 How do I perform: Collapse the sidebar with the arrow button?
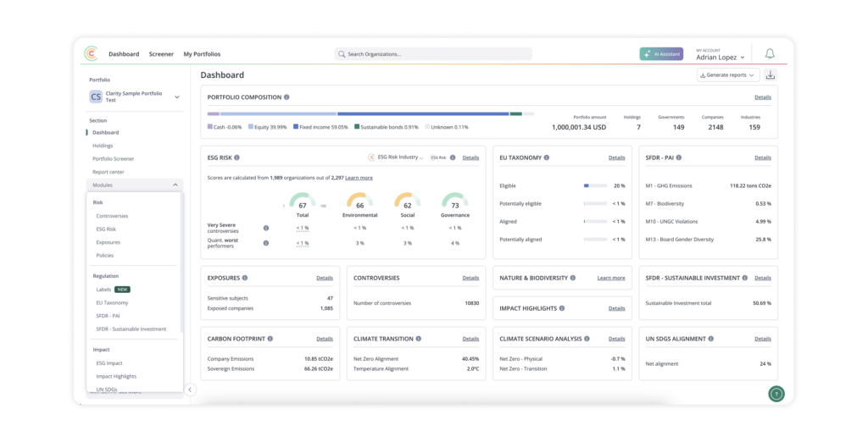(190, 390)
